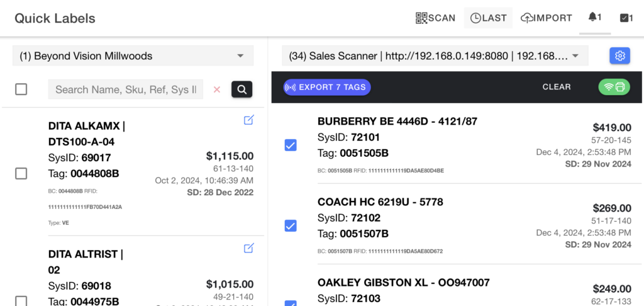Clear search with the red X icon
Image resolution: width=644 pixels, height=306 pixels.
217,89
